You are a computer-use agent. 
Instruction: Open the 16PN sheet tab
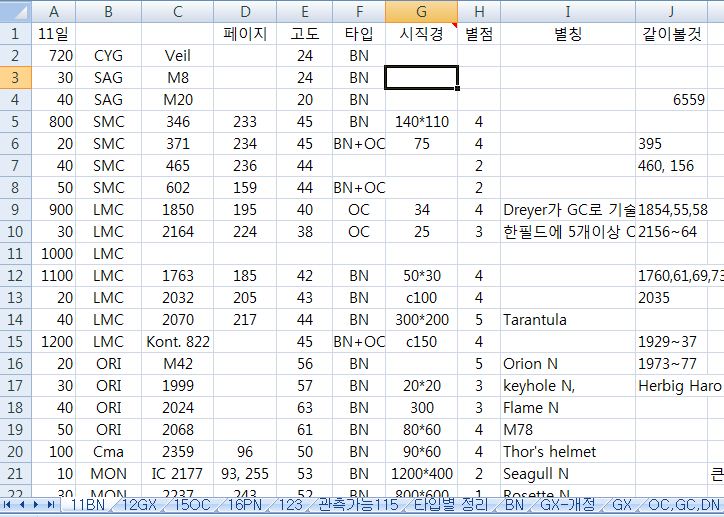(246, 506)
